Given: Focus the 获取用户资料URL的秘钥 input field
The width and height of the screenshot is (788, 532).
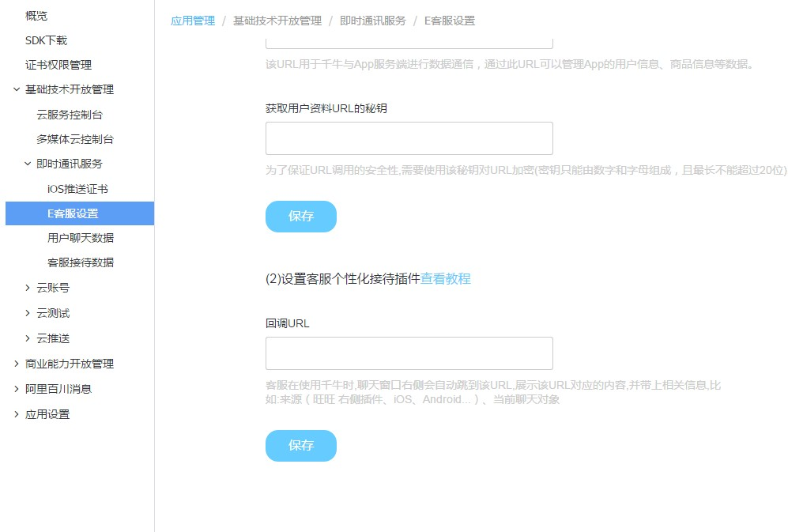Looking at the screenshot, I should [409, 138].
